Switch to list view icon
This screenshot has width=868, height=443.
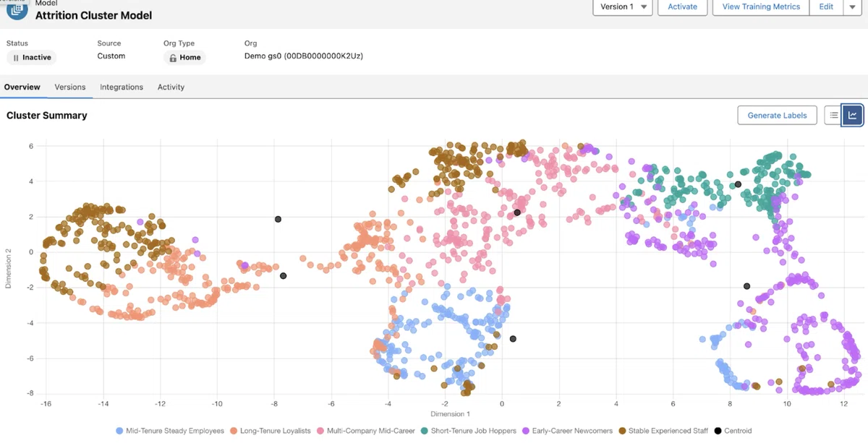[x=833, y=115]
